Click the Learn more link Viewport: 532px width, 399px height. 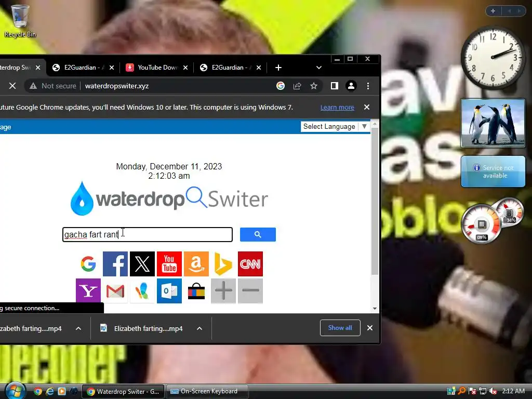point(337,107)
